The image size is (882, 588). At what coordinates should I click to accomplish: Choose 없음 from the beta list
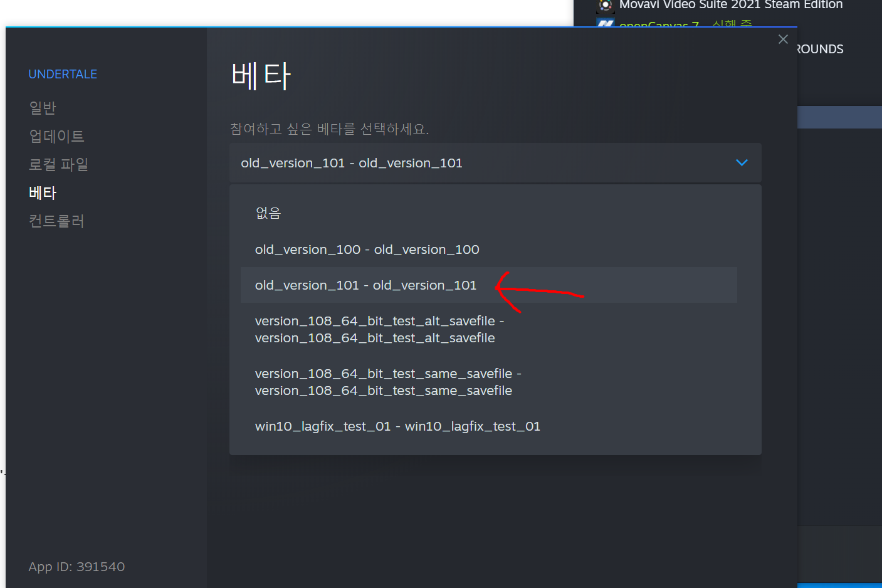click(x=489, y=213)
